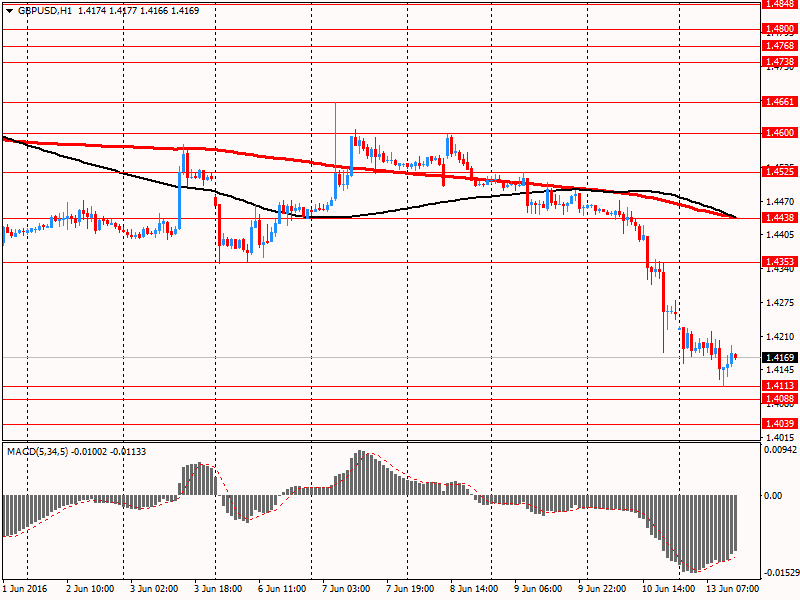Click the 1.4848 red price label
Viewport: 800px width, 600px height.
[x=780, y=4]
